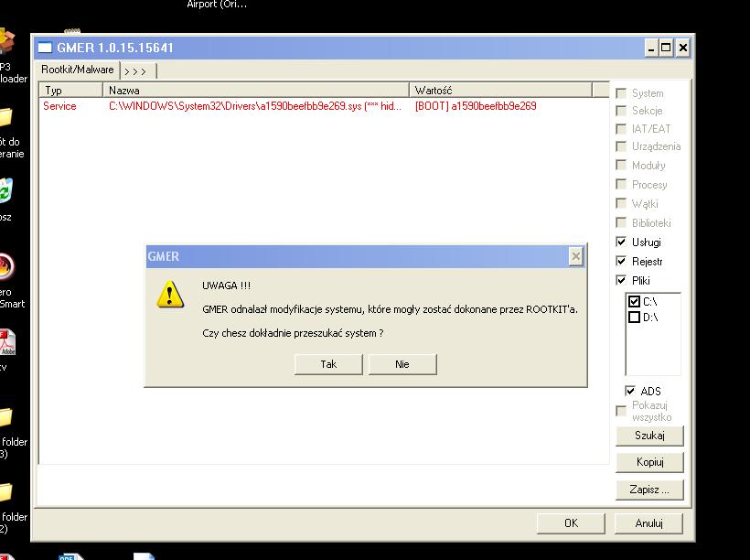Open the >>> tab
Image resolution: width=750 pixels, height=560 pixels.
click(x=138, y=71)
